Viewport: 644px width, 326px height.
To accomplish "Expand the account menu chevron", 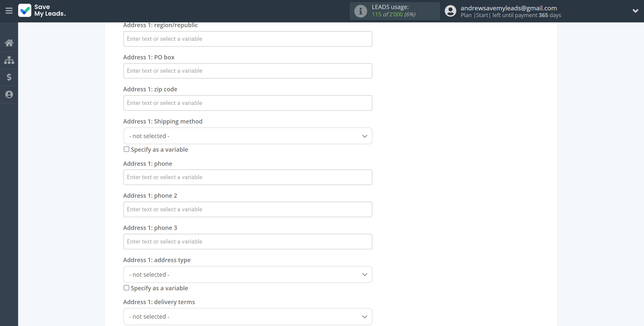I will point(635,11).
